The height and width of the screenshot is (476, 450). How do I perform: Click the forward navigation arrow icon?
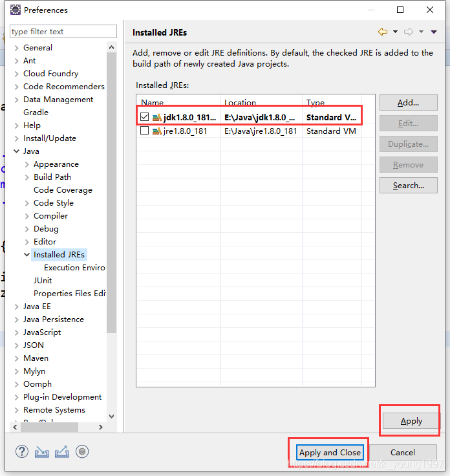point(409,32)
